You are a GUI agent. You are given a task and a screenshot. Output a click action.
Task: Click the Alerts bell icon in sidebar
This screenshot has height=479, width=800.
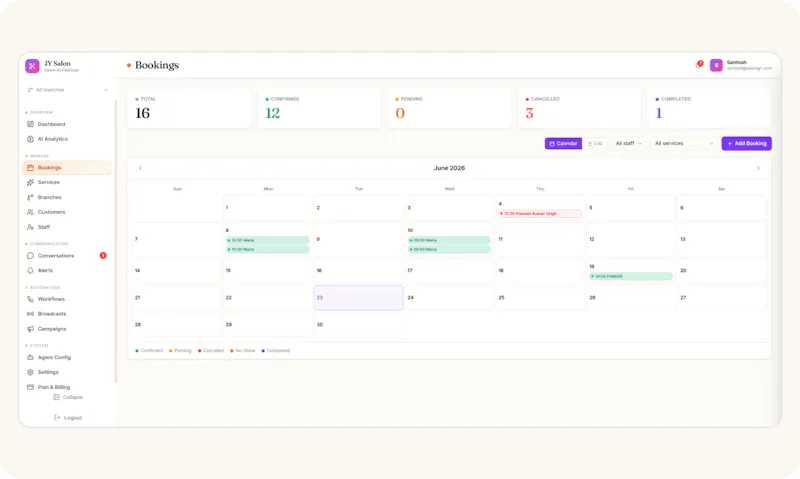click(30, 270)
